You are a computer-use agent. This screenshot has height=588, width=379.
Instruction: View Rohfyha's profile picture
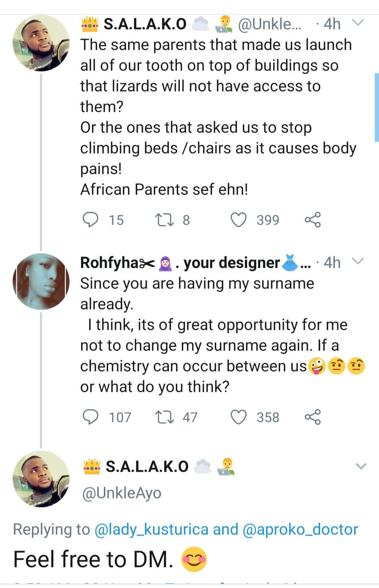point(41,281)
